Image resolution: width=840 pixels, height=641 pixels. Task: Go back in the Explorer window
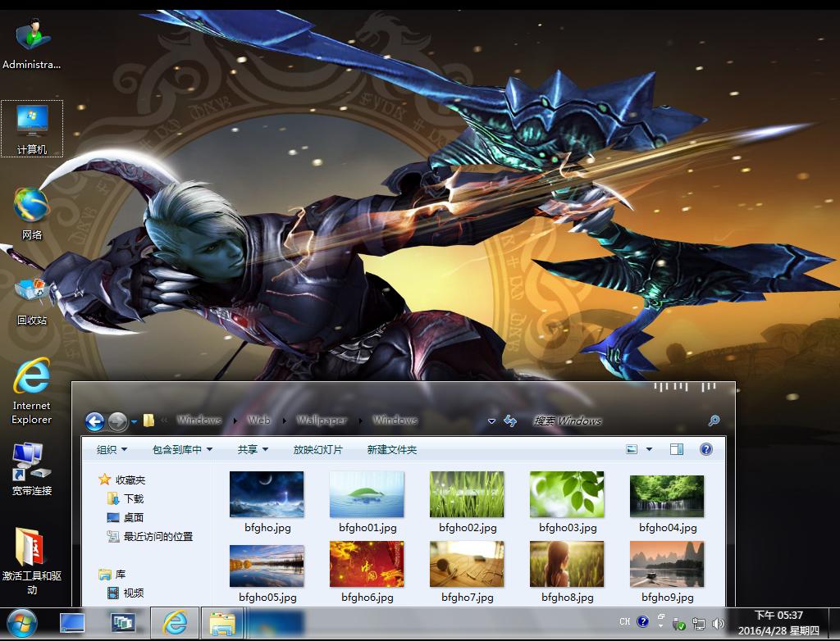[x=95, y=421]
